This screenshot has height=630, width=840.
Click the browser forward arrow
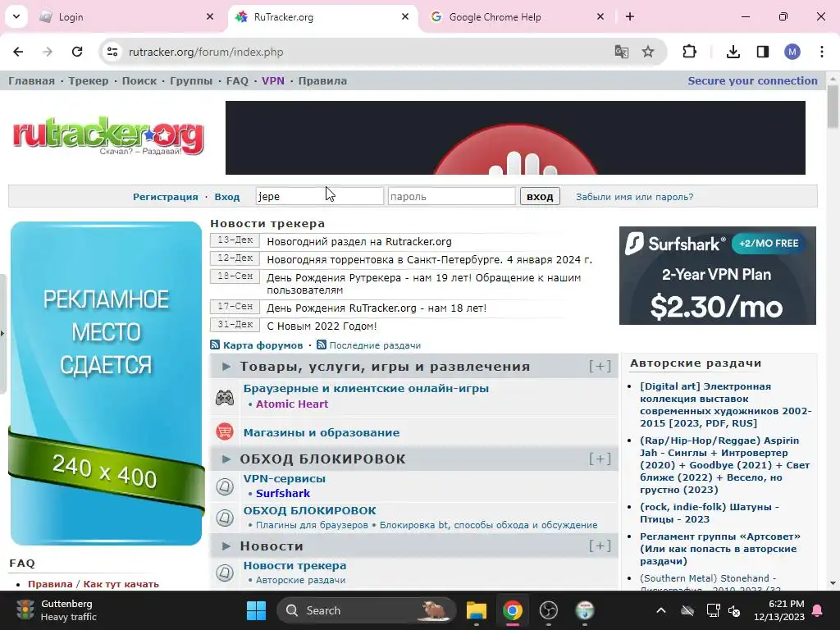point(48,52)
